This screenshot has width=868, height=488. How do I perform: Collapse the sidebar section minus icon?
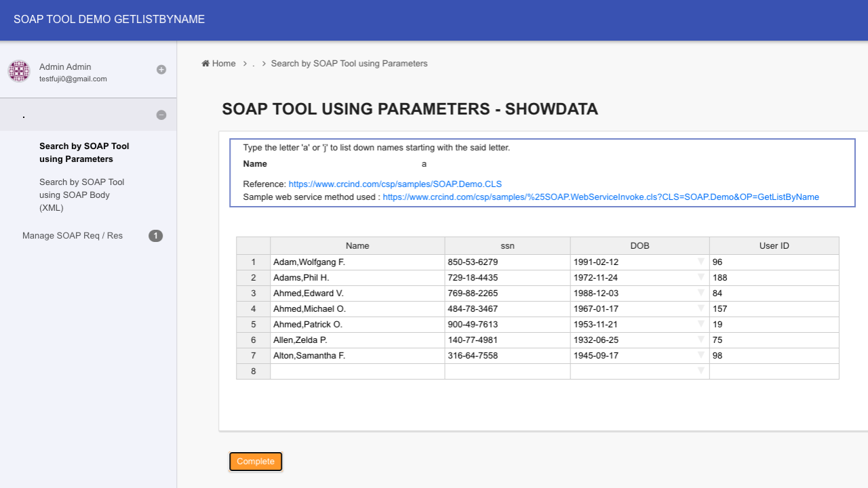point(161,115)
